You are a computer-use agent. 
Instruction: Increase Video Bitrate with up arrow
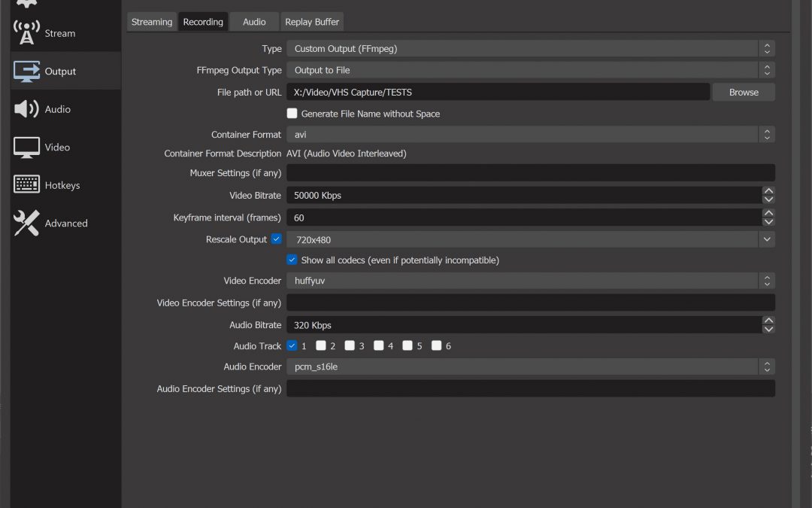(x=768, y=191)
